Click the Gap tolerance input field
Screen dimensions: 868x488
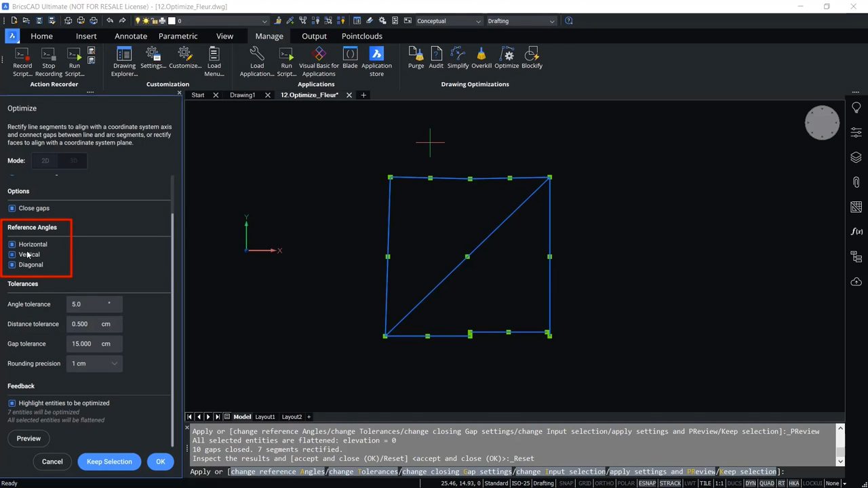(94, 344)
